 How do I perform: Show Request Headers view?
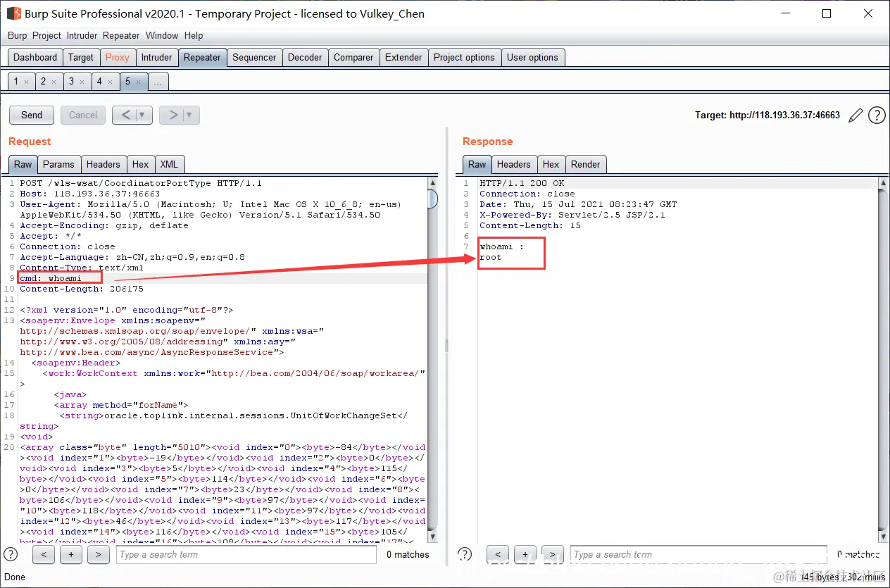tap(104, 164)
